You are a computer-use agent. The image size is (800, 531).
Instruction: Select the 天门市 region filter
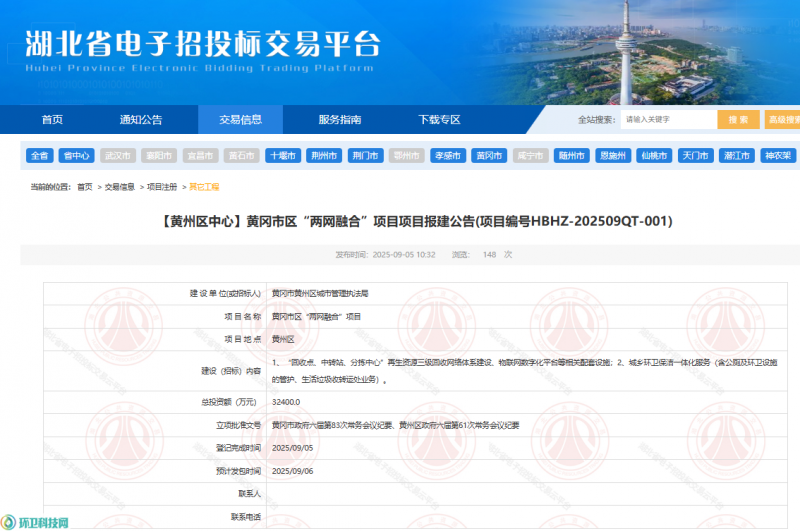[x=695, y=156]
